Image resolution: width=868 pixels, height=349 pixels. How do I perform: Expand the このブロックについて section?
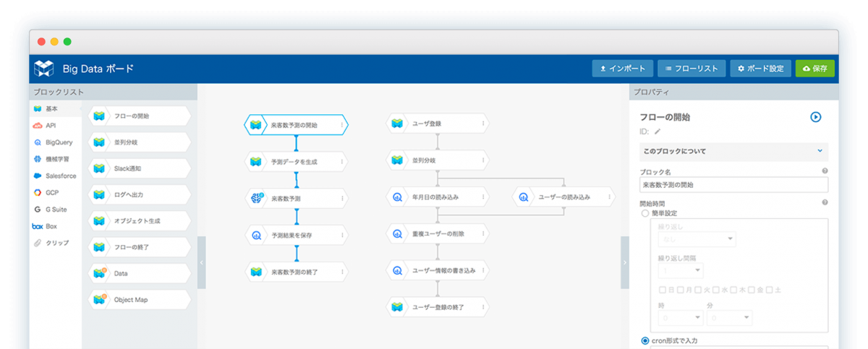tap(734, 151)
